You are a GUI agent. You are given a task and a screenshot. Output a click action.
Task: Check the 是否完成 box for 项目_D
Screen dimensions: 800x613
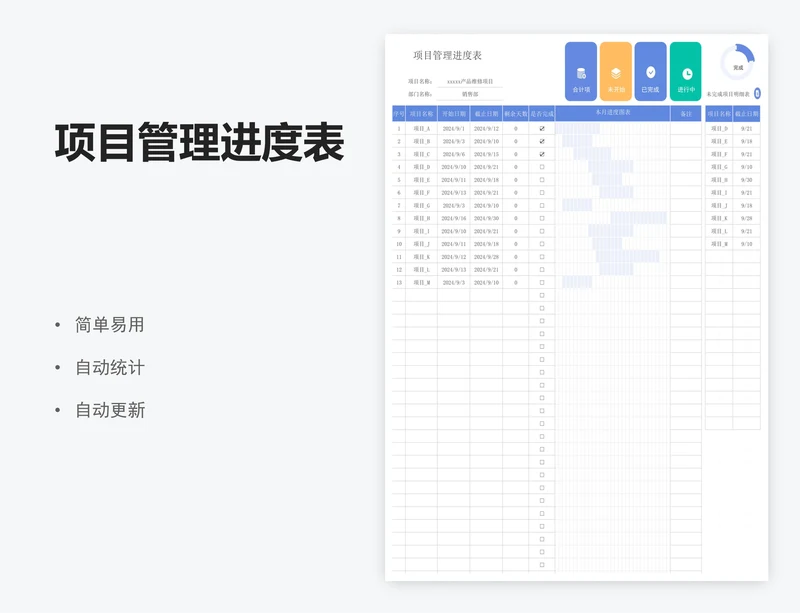point(542,167)
